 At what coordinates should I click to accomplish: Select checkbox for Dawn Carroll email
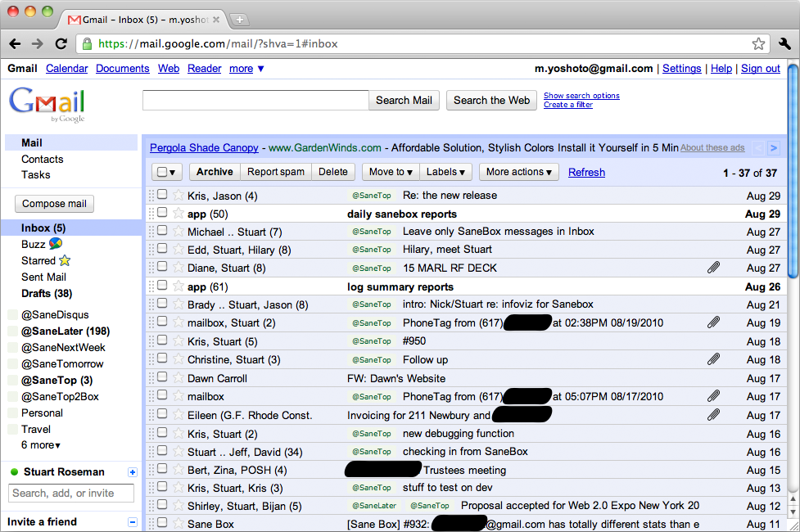coord(162,377)
